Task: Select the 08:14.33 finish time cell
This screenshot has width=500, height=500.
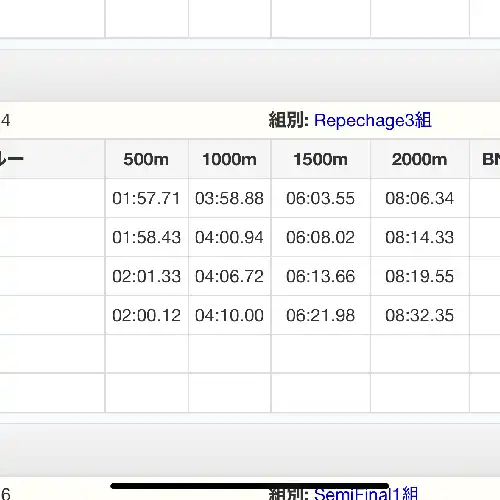Action: click(x=419, y=237)
